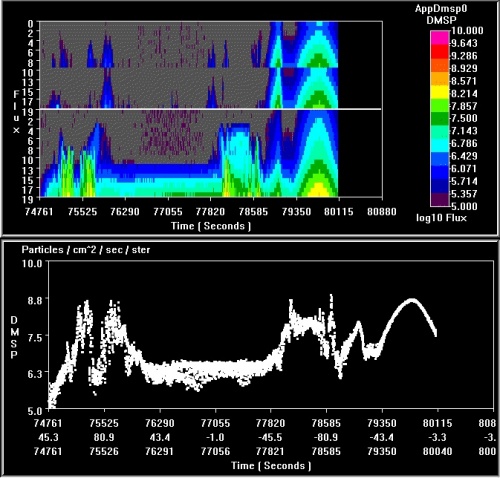Click the 8.8 y-axis tick label
Image resolution: width=500 pixels, height=478 pixels.
pos(35,300)
